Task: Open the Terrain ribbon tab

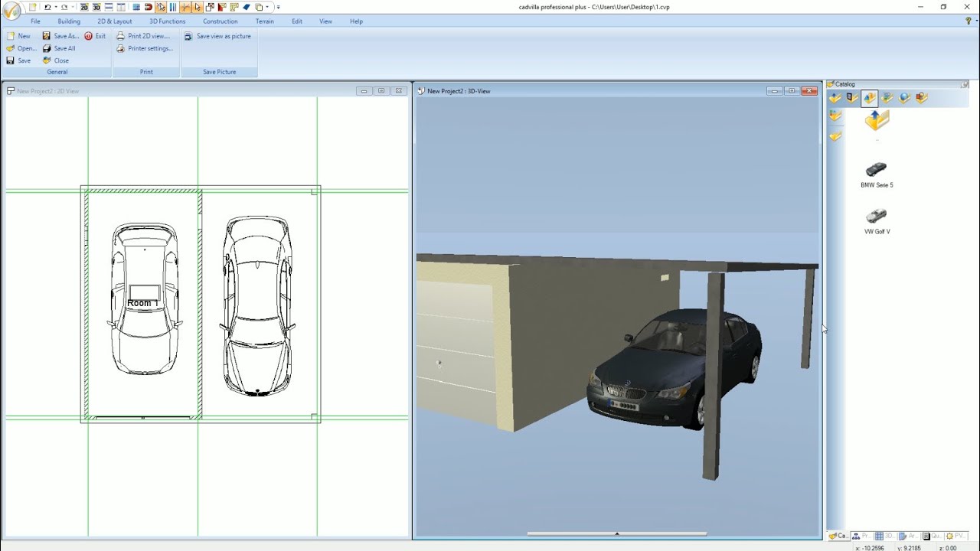Action: (x=265, y=21)
